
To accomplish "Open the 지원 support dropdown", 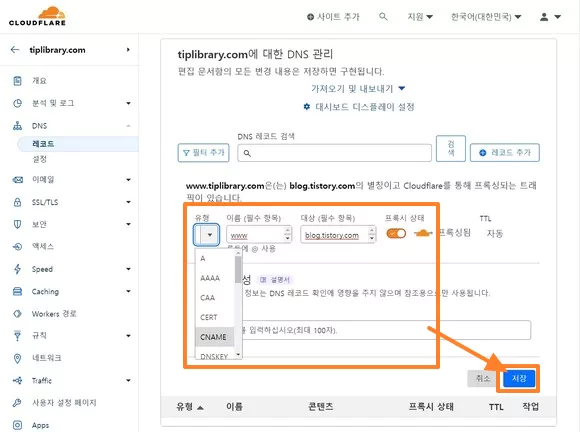I will (x=419, y=17).
